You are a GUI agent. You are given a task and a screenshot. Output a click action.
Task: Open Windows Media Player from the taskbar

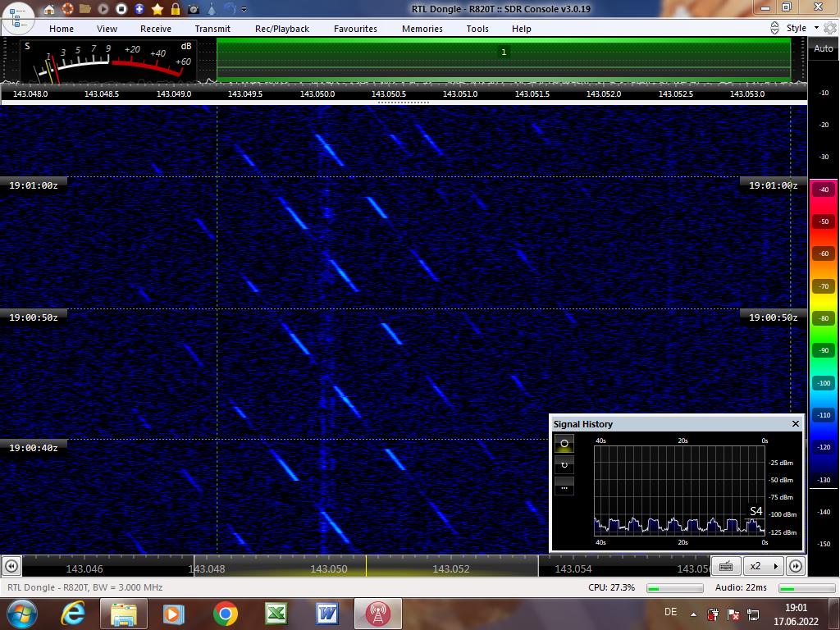click(x=174, y=614)
